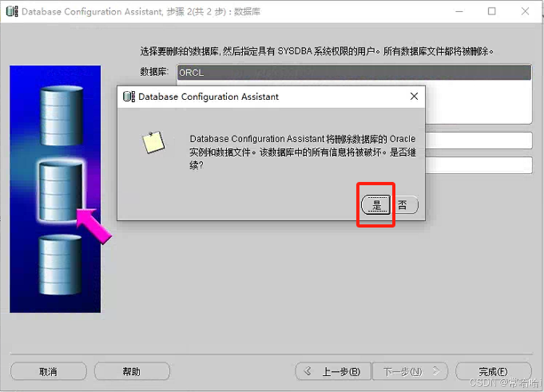The height and width of the screenshot is (392, 544).
Task: Click the highlighted middle database cylinder image
Action: pyautogui.click(x=60, y=191)
